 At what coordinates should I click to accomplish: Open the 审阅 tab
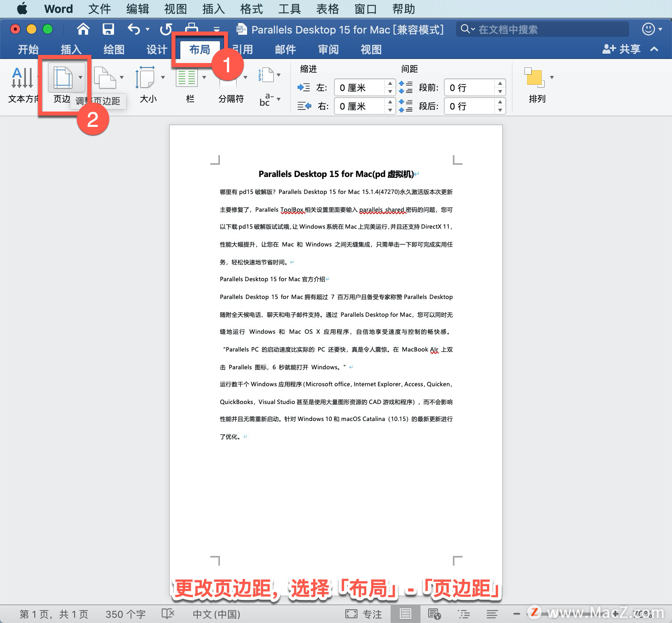point(328,50)
